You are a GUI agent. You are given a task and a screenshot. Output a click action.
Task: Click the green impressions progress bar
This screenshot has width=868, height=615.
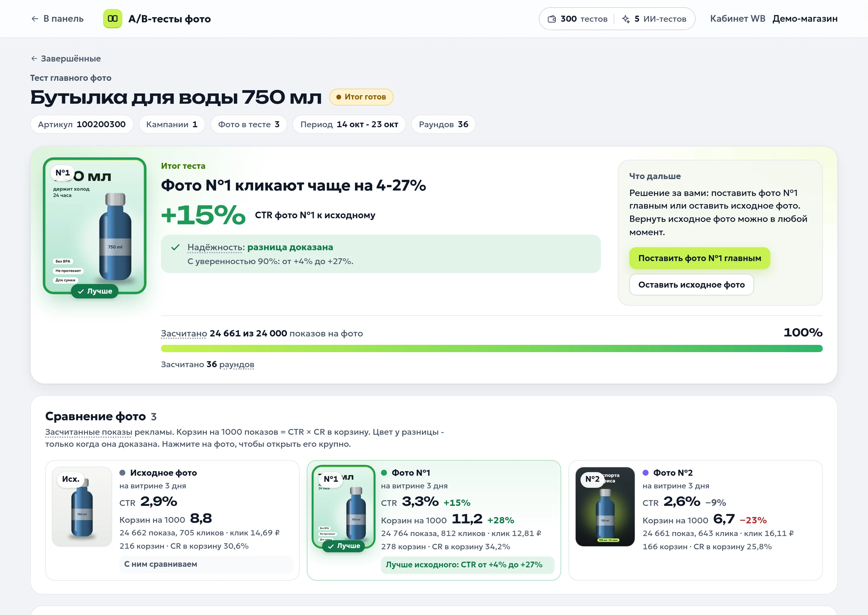click(x=491, y=348)
